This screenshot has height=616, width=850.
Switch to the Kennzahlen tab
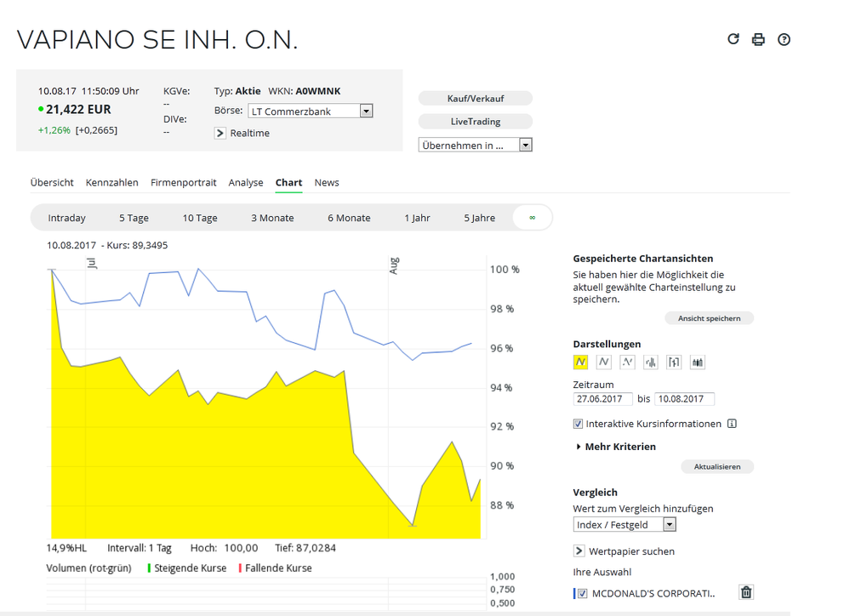[x=111, y=182]
